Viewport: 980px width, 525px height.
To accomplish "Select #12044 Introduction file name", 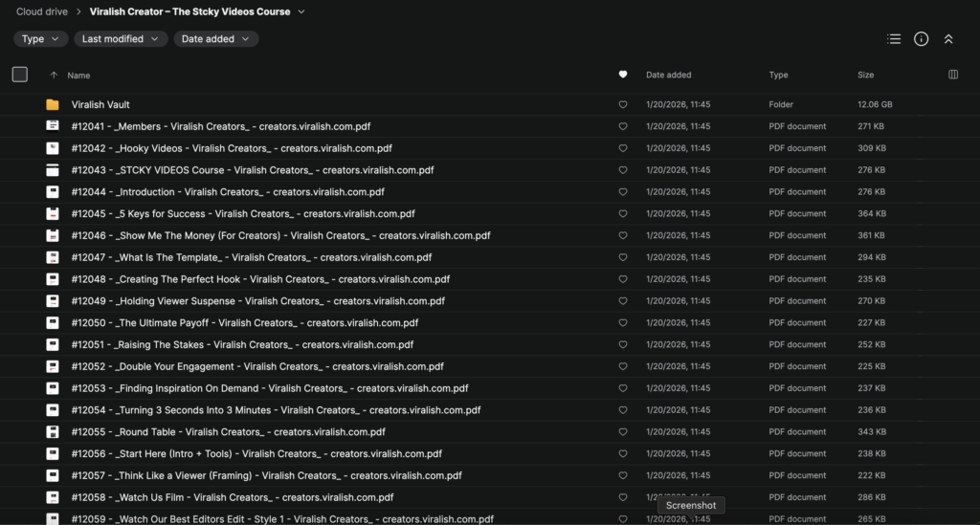I will [x=228, y=191].
